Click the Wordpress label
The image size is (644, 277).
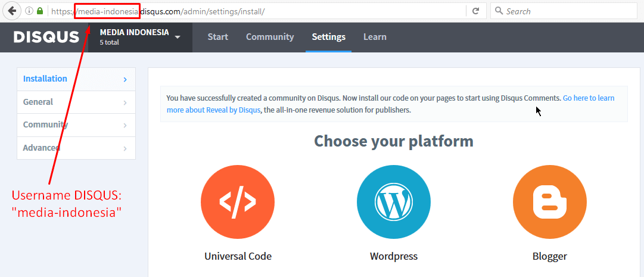[393, 256]
